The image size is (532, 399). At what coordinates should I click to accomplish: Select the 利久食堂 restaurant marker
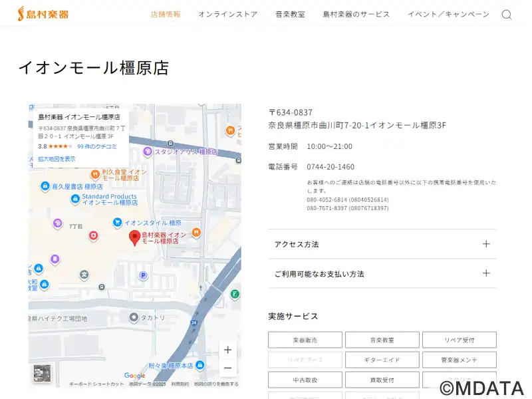95,174
